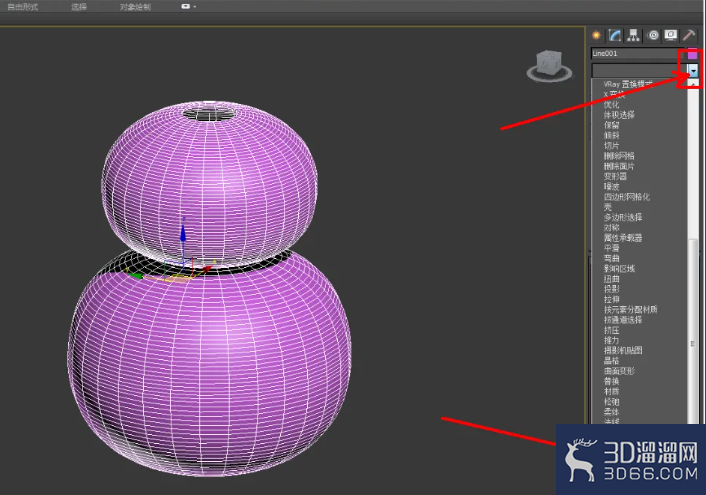
Task: Open the Motion command panel tab
Action: pos(652,35)
